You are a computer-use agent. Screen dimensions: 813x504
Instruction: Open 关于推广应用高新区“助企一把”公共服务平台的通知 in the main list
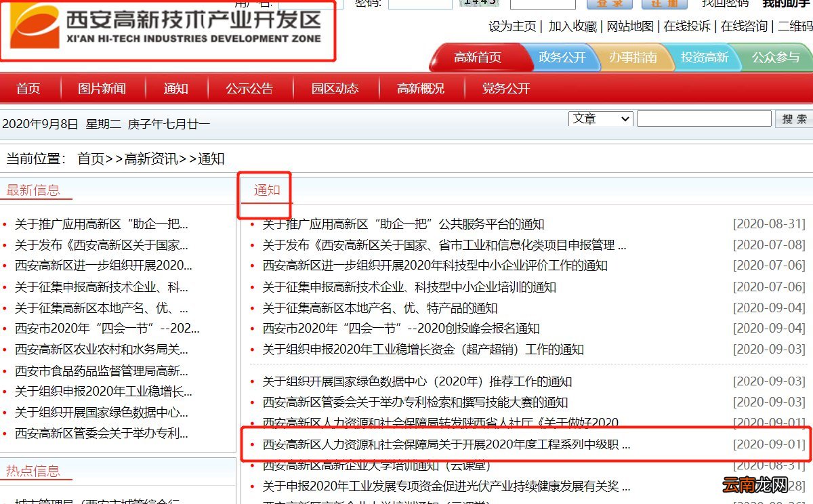point(404,224)
